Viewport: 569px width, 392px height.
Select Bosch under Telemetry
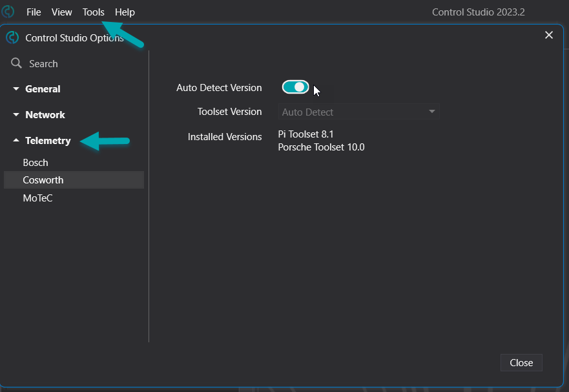pos(36,163)
